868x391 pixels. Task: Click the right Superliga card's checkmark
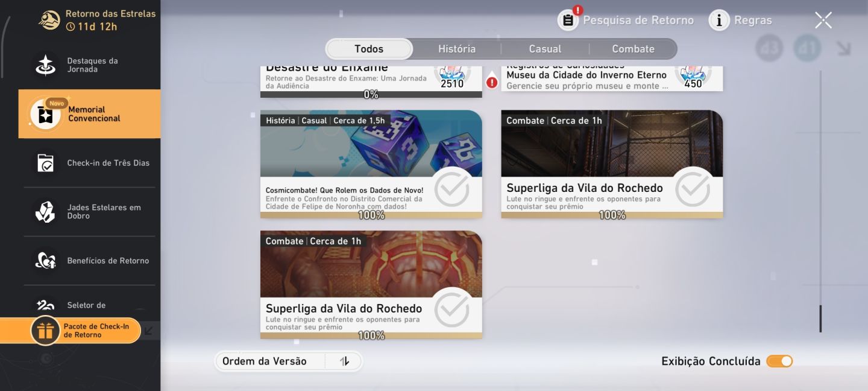coord(693,189)
